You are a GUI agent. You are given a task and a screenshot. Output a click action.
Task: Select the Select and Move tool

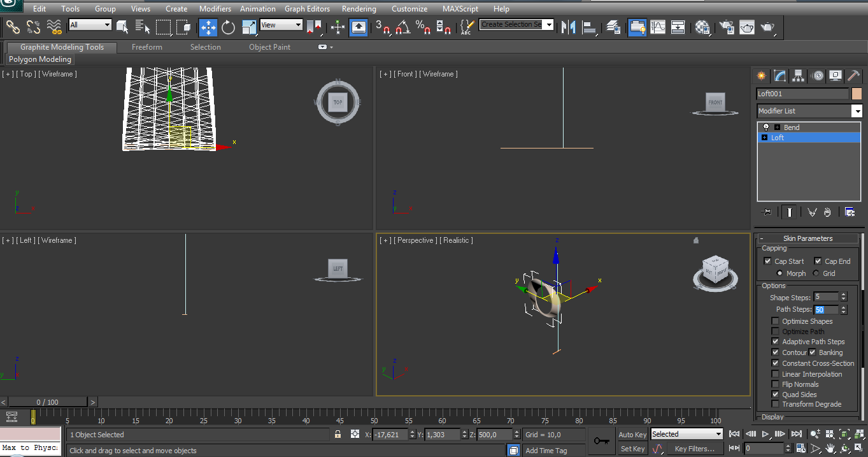pyautogui.click(x=208, y=27)
